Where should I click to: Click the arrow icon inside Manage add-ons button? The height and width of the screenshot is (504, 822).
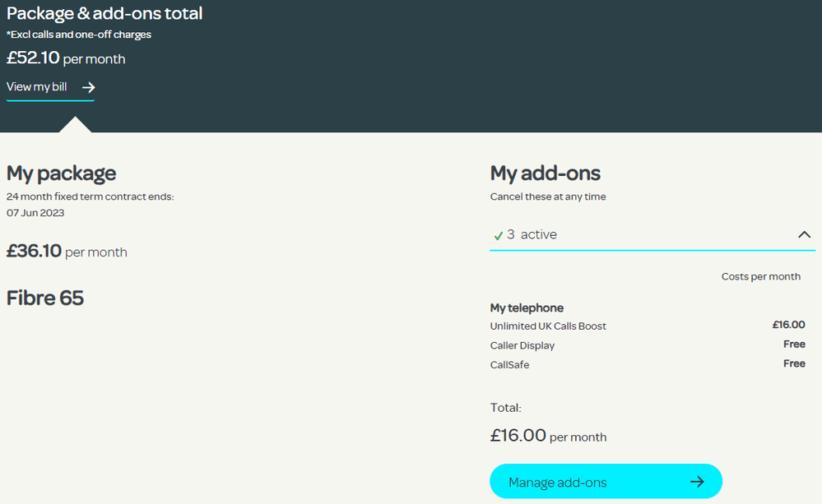tap(697, 482)
